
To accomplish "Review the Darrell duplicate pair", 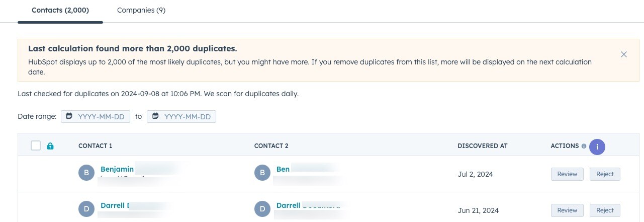I will 567,210.
